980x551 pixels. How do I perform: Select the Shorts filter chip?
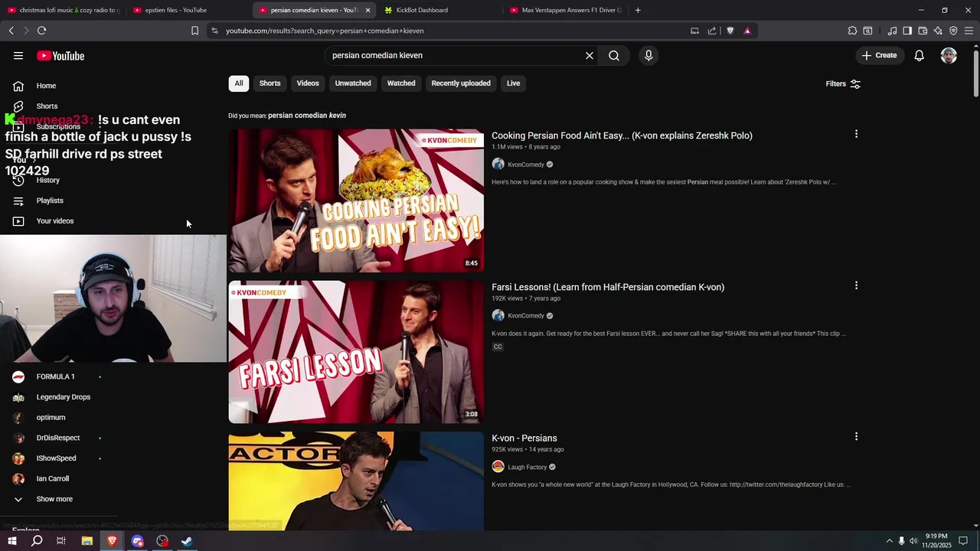point(269,83)
